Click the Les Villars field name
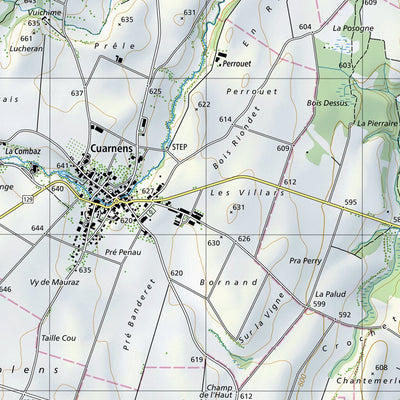The width and height of the screenshot is (400, 400). pyautogui.click(x=248, y=193)
